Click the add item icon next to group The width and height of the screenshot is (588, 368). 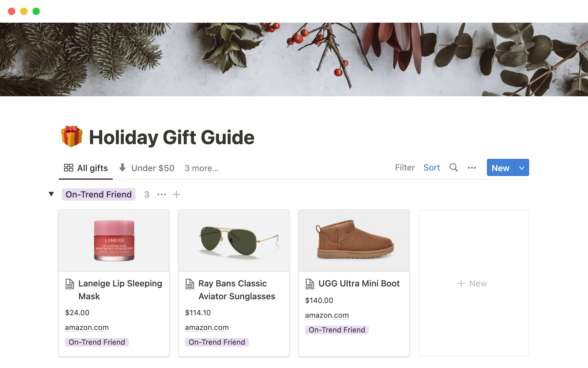click(176, 194)
